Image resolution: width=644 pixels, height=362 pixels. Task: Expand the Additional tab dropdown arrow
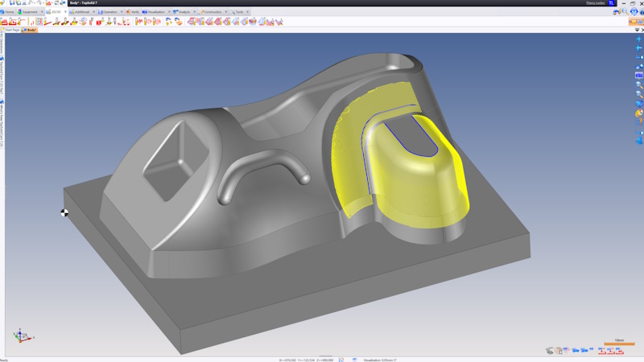[x=93, y=12]
